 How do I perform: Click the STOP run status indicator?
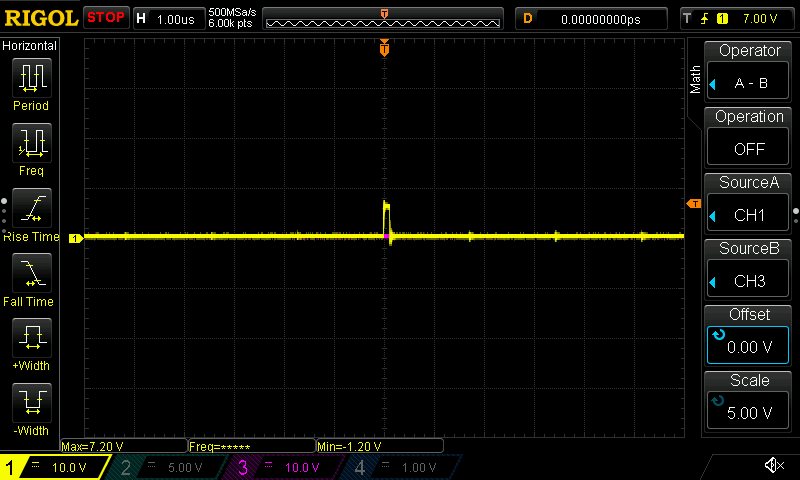pos(106,18)
